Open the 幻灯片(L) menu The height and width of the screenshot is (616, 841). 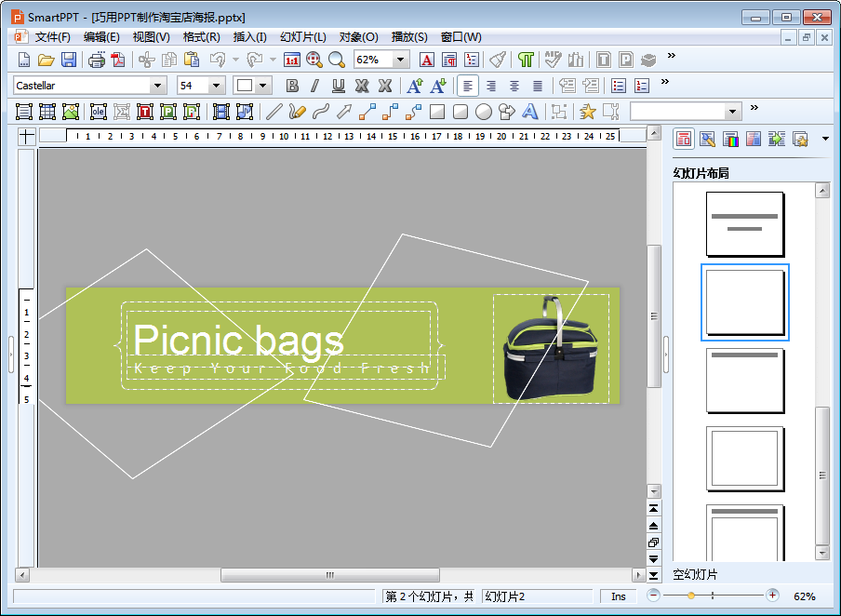click(303, 37)
